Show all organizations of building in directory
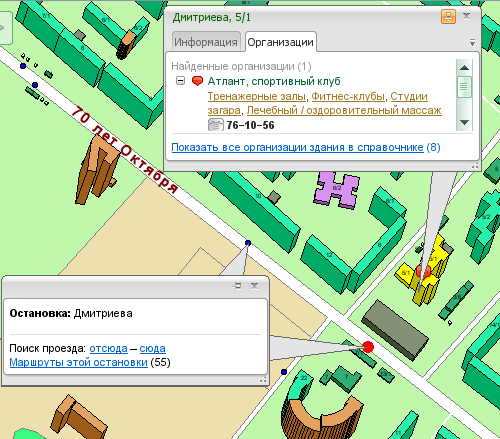Image resolution: width=500 pixels, height=439 pixels. (x=297, y=147)
